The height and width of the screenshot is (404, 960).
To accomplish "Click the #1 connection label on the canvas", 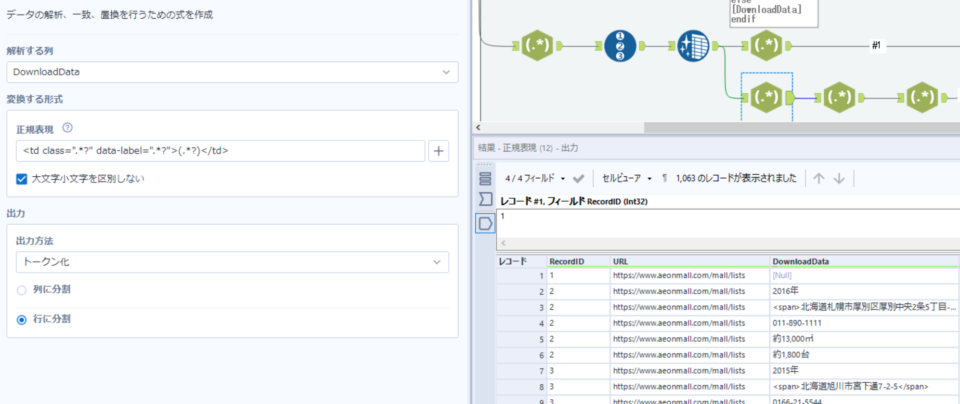I will [876, 47].
